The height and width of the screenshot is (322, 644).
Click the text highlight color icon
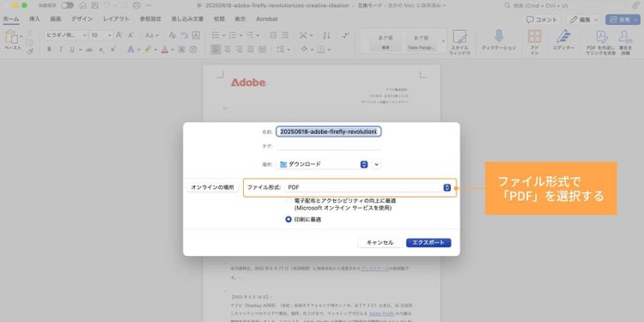click(x=148, y=49)
